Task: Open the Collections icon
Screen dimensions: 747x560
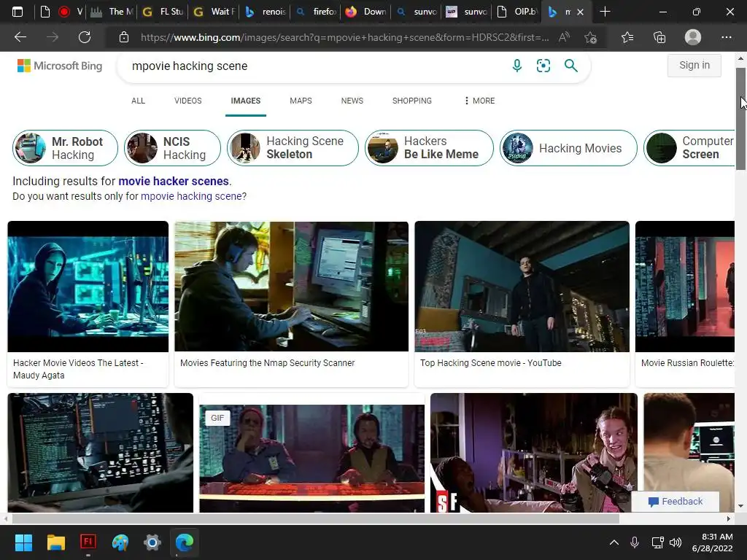Action: tap(659, 37)
